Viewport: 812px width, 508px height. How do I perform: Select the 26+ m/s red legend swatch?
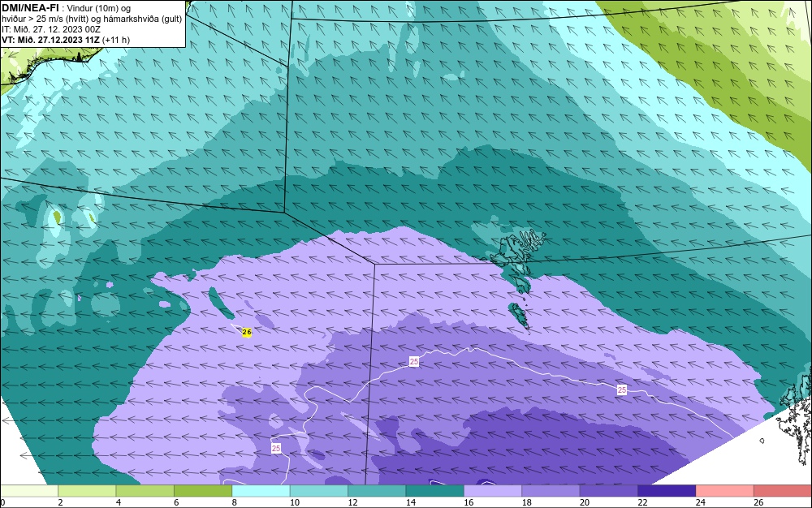(783, 491)
